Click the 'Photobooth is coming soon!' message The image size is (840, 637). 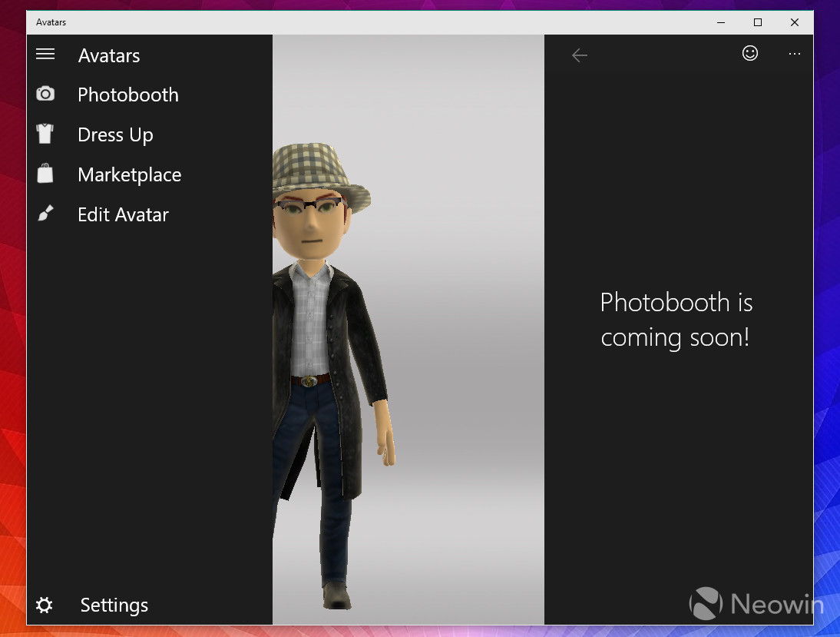[x=676, y=320]
